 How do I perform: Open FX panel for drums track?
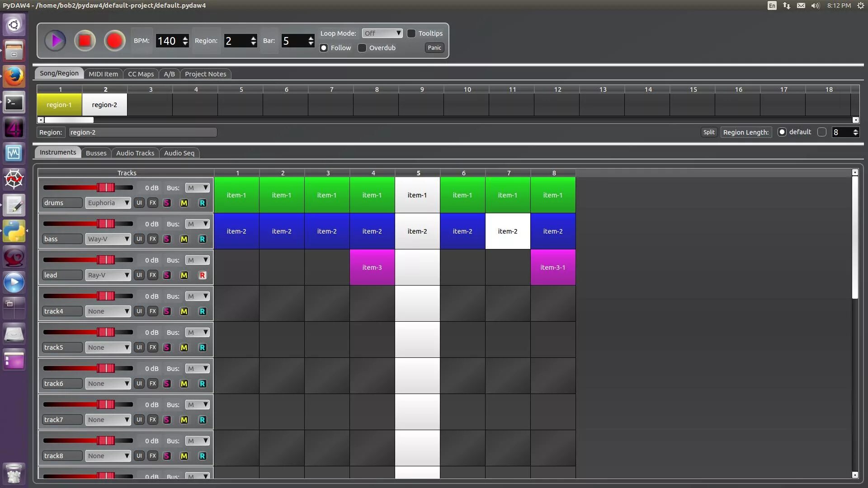[153, 203]
